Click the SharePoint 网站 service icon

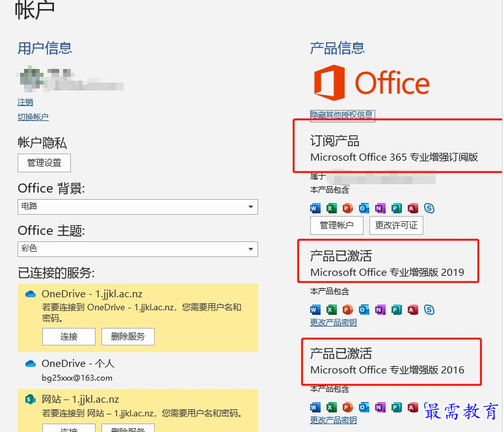pyautogui.click(x=30, y=399)
